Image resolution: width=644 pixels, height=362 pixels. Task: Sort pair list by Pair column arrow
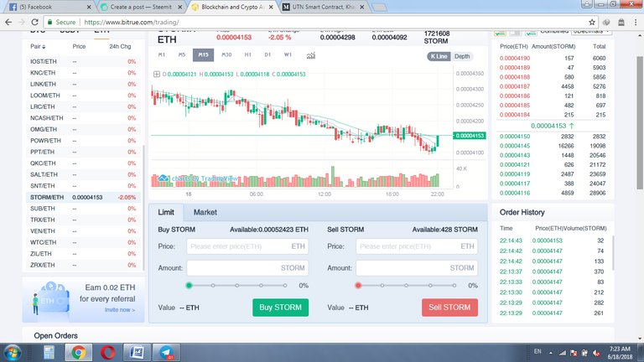click(x=44, y=47)
